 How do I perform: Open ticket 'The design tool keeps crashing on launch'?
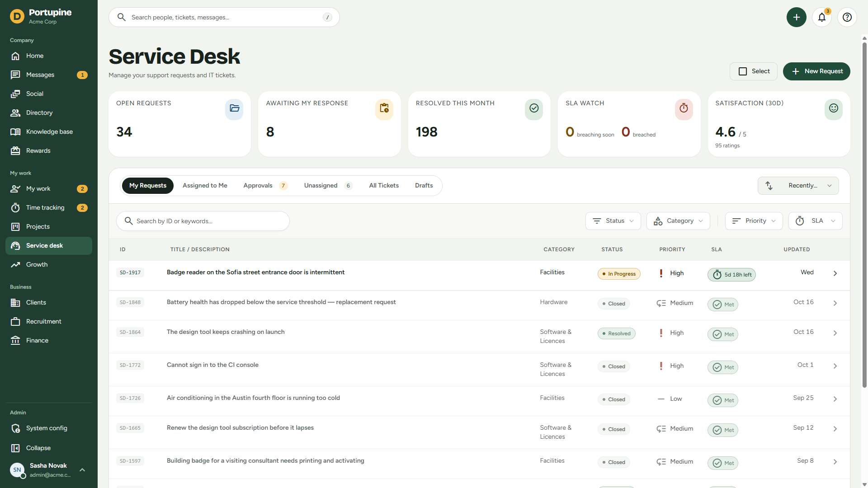[x=226, y=332]
